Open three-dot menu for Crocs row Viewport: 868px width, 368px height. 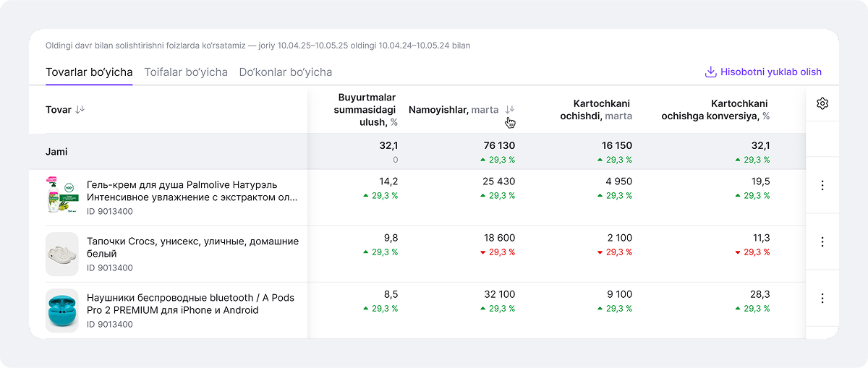click(x=822, y=241)
